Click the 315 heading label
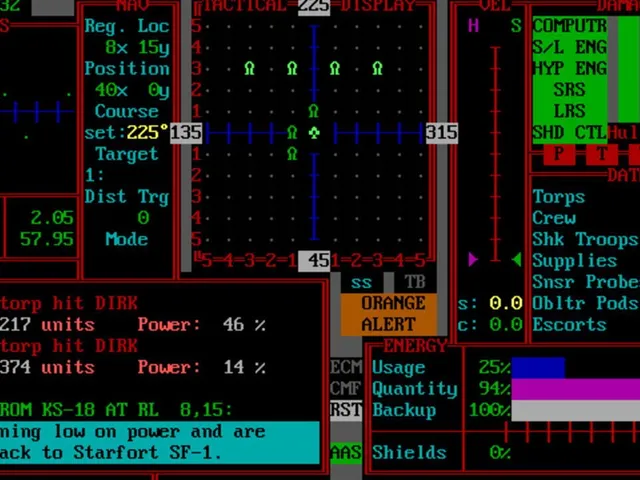The width and height of the screenshot is (640, 480). (x=442, y=133)
